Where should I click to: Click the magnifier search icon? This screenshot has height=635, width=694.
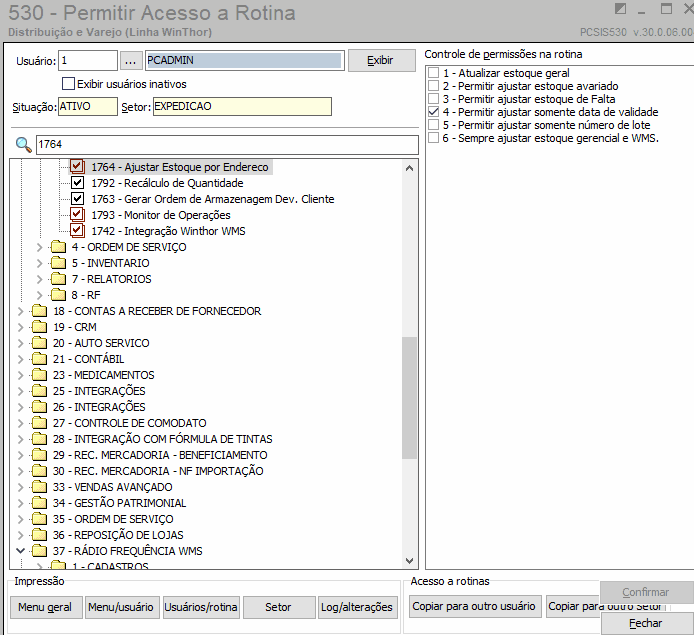[x=23, y=145]
